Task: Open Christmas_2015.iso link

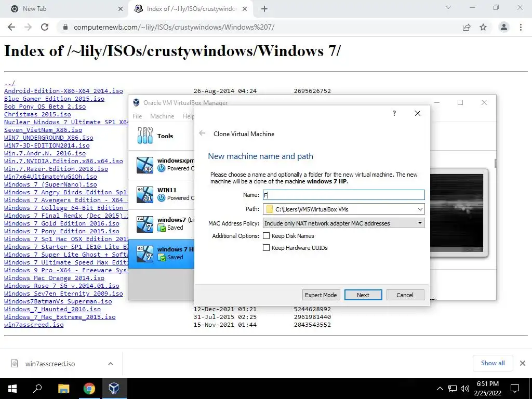Action: coord(37,114)
